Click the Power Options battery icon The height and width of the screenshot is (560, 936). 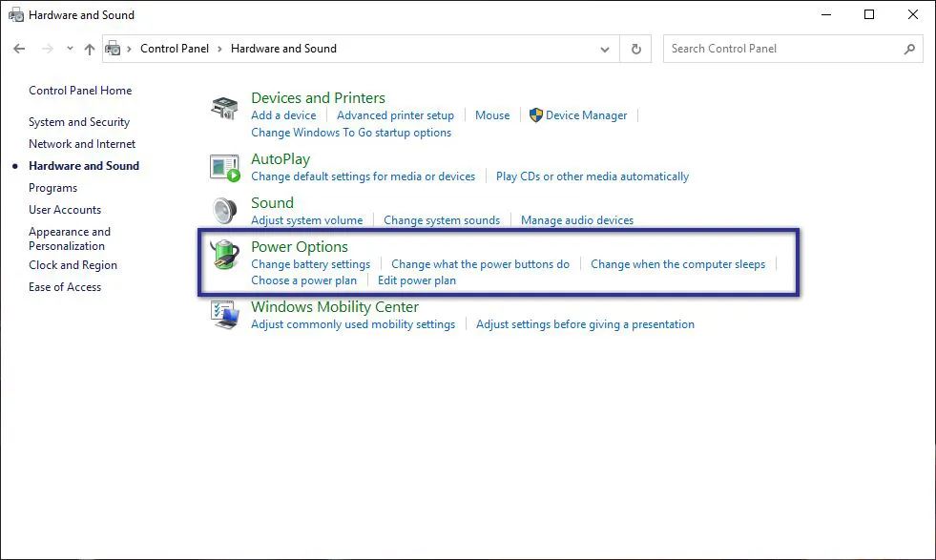(224, 255)
